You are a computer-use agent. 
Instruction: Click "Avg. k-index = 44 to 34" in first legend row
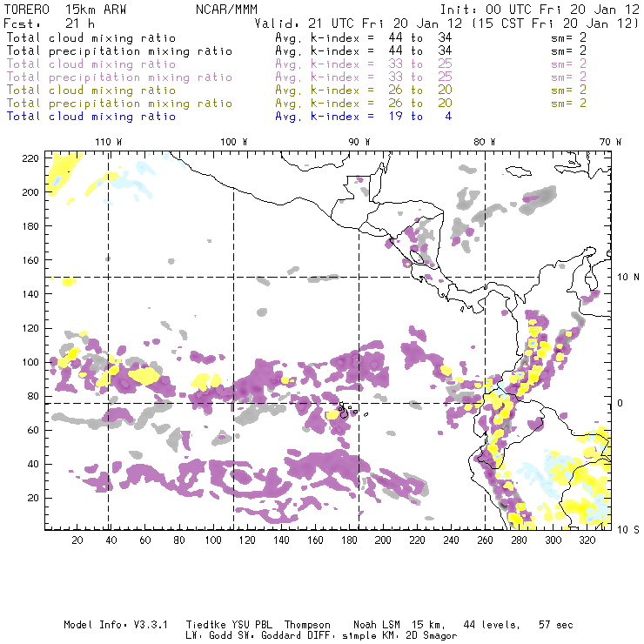coord(364,38)
